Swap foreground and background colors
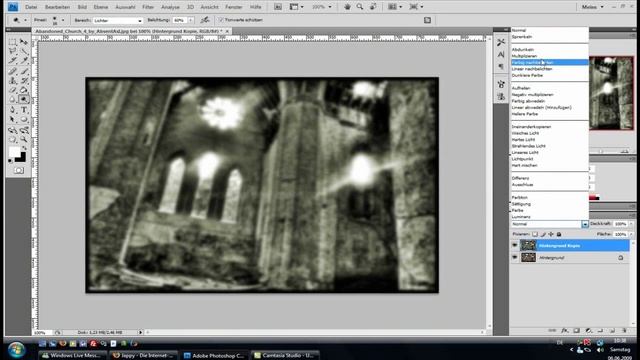Viewport: 640px width, 360px height. 24,149
